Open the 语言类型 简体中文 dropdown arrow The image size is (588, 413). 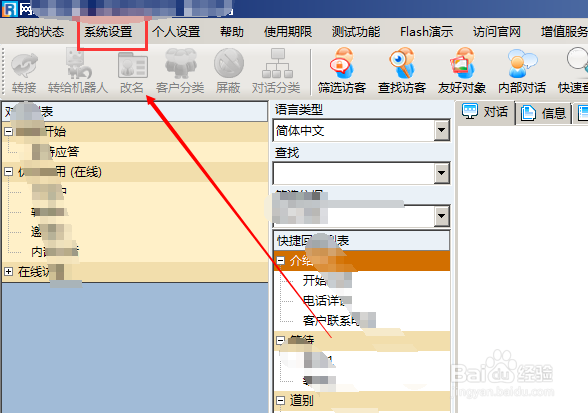click(x=442, y=130)
